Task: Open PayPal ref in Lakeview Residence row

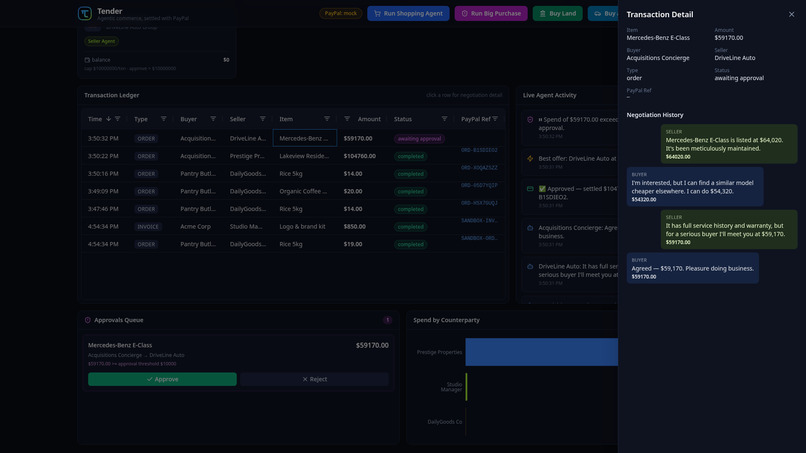Action: [x=479, y=150]
